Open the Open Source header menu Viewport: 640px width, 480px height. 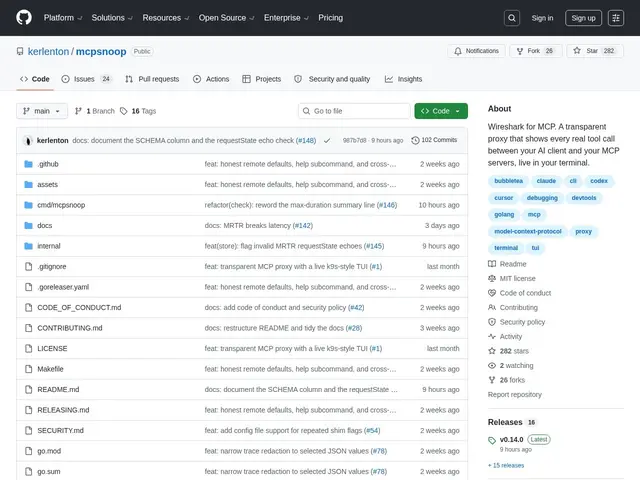[x=226, y=18]
